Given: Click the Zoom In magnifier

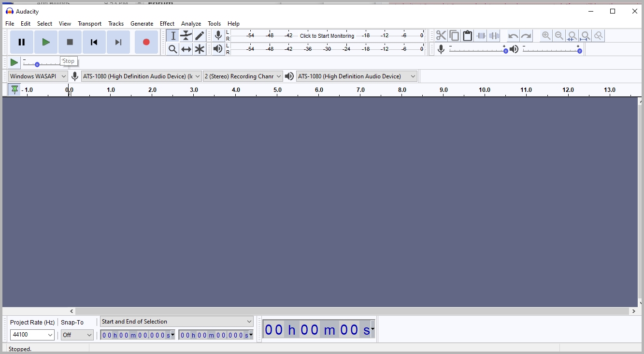Looking at the screenshot, I should (546, 36).
